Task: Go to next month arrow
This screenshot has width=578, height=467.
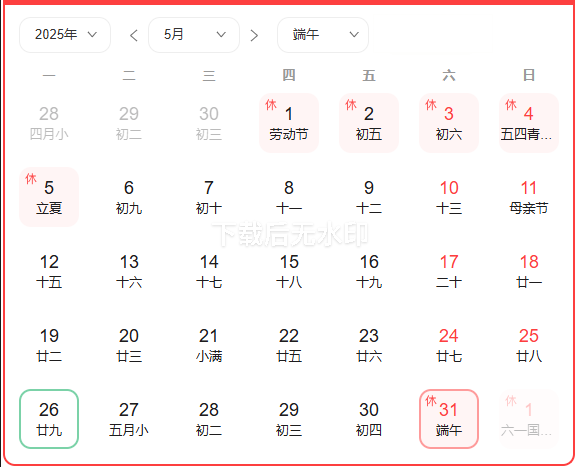Action: (x=254, y=35)
